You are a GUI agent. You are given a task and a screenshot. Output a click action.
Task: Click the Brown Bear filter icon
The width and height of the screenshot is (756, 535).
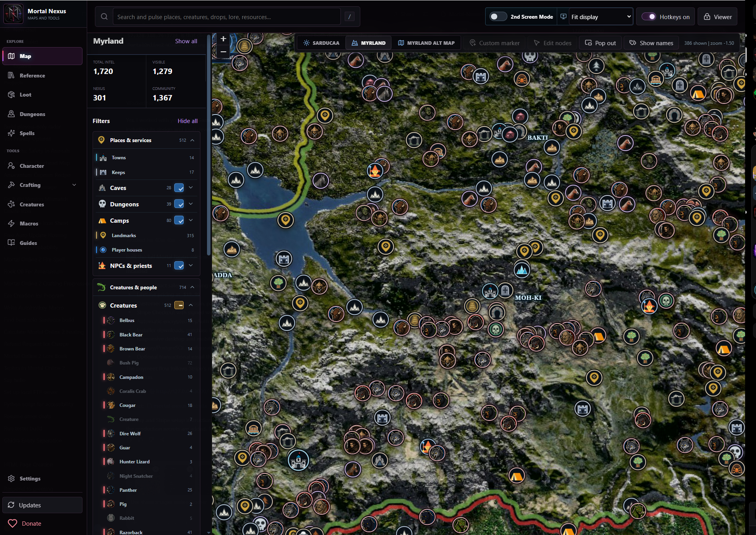pyautogui.click(x=111, y=348)
